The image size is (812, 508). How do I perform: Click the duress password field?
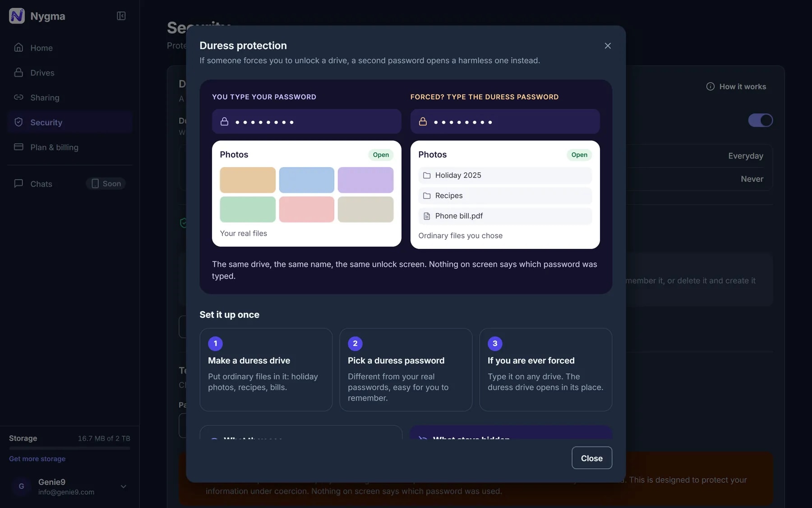[x=505, y=121]
